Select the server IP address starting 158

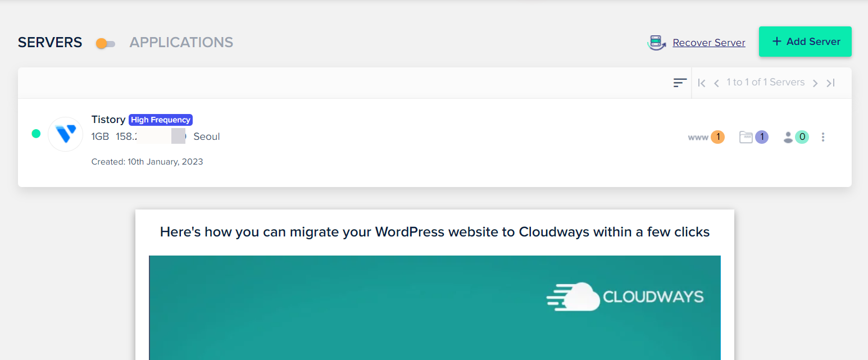pos(151,136)
